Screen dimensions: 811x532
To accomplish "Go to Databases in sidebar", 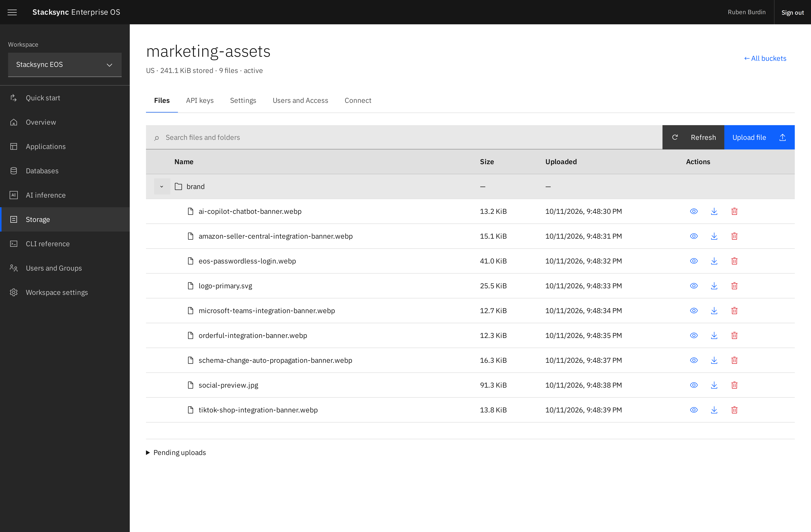I will pyautogui.click(x=65, y=171).
